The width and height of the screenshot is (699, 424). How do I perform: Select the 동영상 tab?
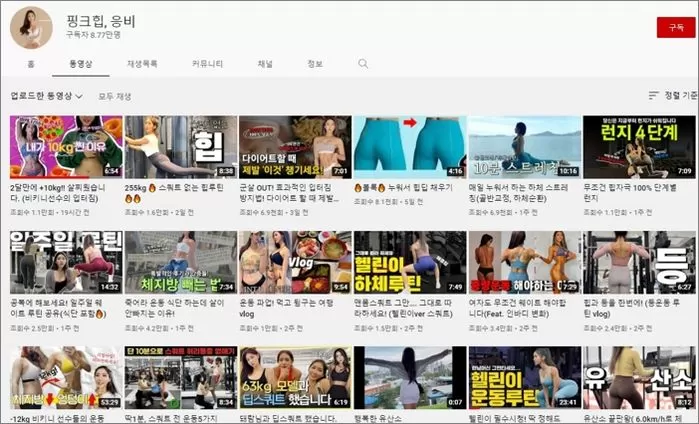pyautogui.click(x=81, y=64)
